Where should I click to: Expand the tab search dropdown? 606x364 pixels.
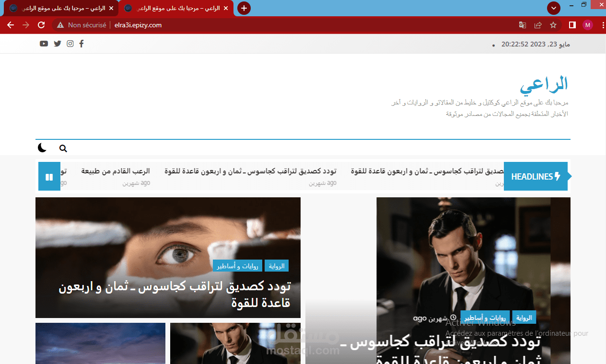554,8
